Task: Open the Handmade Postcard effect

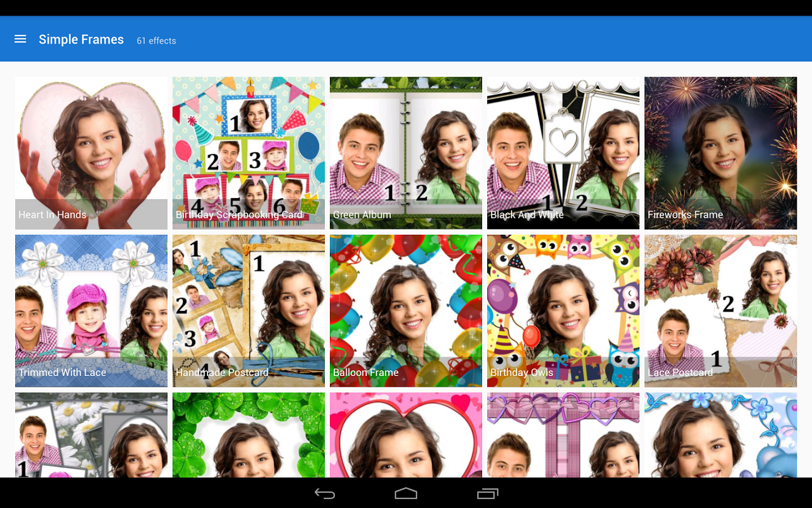Action: pyautogui.click(x=248, y=310)
